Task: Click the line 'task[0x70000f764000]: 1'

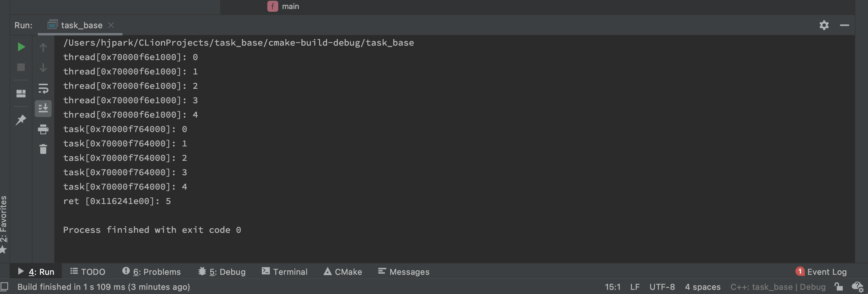Action: click(x=125, y=144)
